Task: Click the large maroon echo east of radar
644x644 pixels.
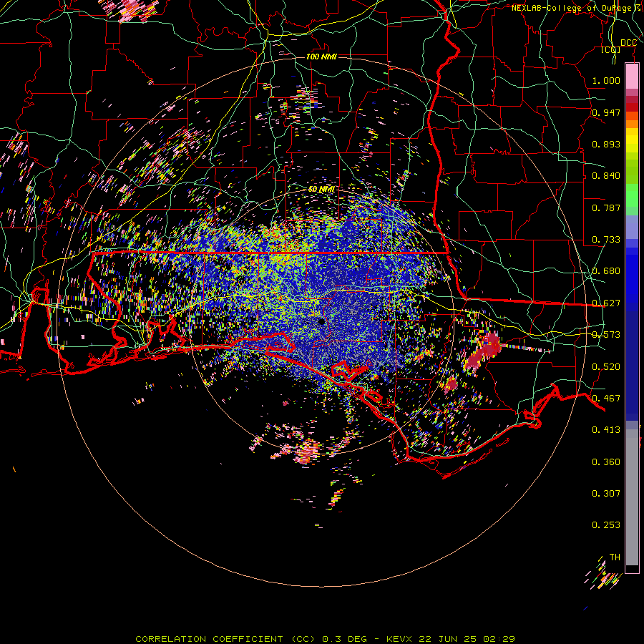Action: tap(484, 351)
